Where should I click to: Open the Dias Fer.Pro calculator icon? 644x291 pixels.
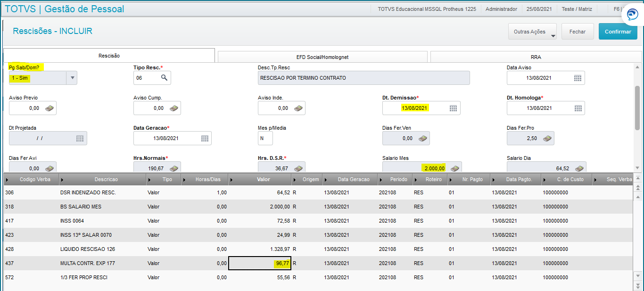click(x=547, y=138)
